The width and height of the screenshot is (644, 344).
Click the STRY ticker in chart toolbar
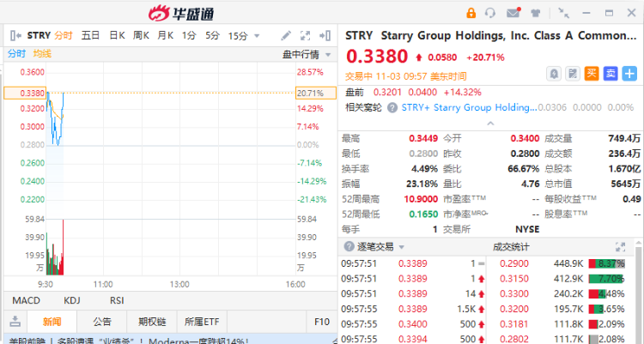pyautogui.click(x=39, y=36)
